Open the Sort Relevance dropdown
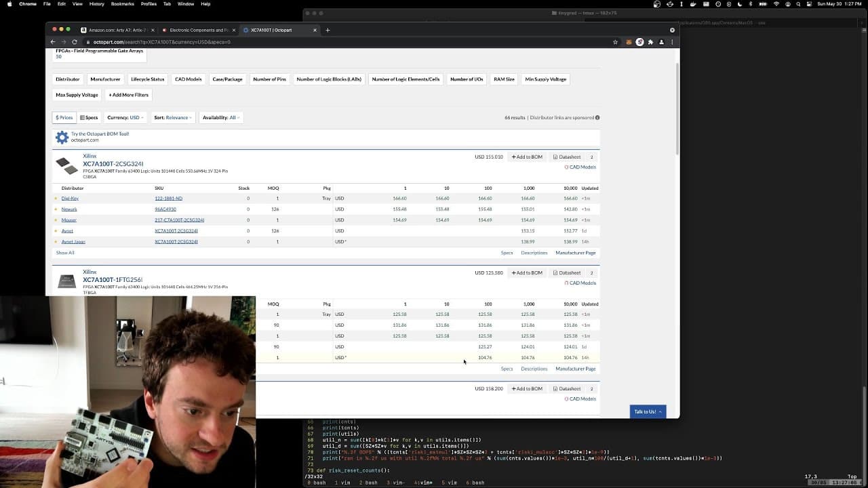 (173, 117)
